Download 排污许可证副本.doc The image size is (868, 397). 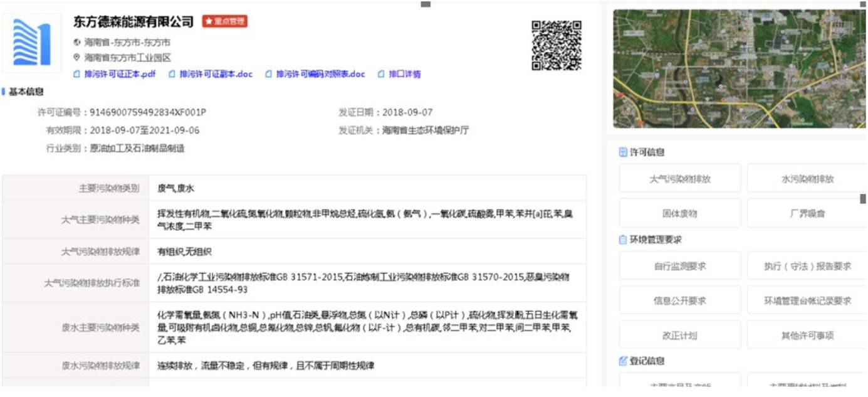(x=216, y=74)
